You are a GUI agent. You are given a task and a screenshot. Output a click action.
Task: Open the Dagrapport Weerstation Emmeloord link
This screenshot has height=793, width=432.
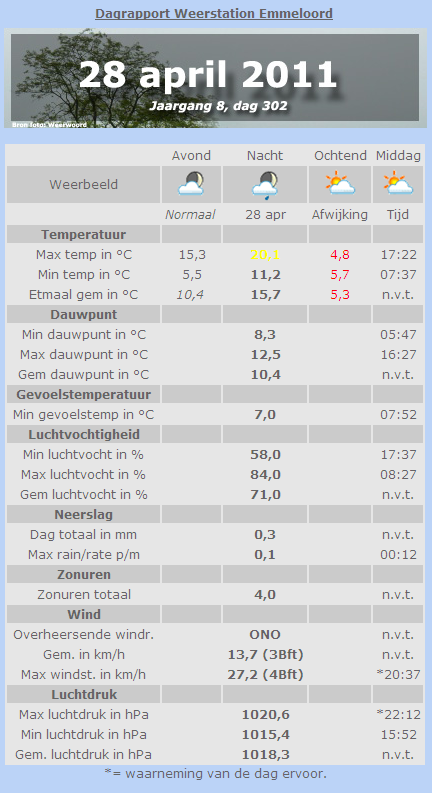click(214, 14)
